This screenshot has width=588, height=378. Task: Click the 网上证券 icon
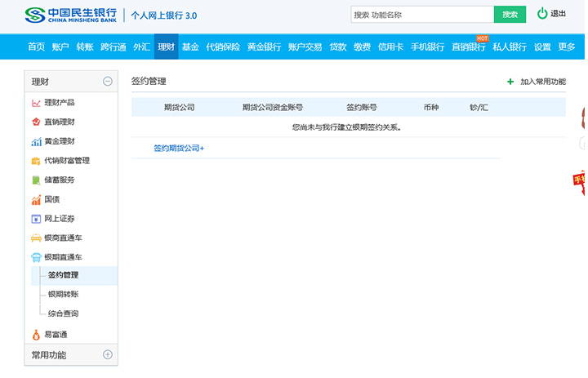click(36, 219)
